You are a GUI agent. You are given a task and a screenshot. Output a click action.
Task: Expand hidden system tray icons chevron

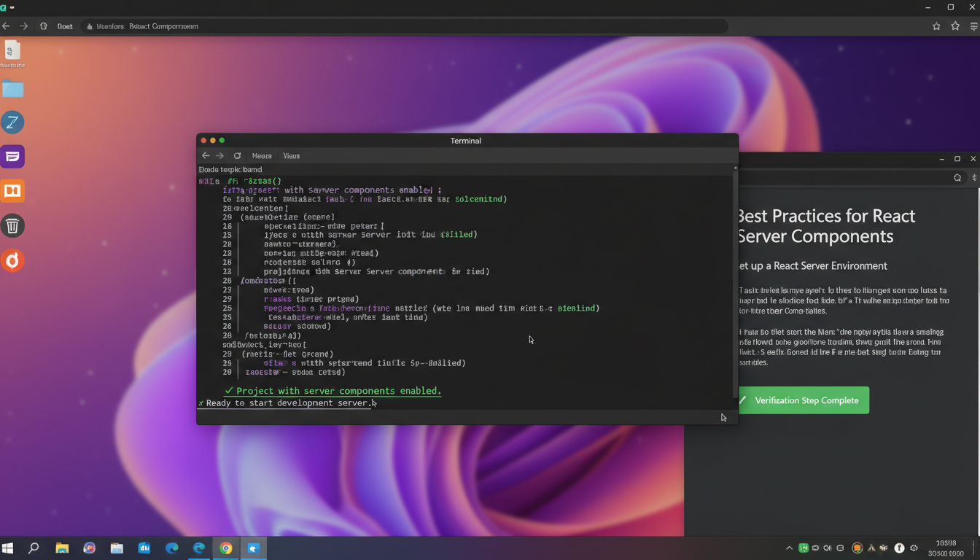point(789,548)
